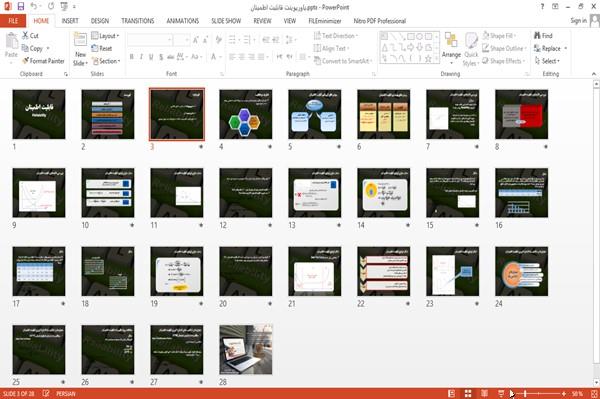
Task: Apply Italic formatting
Action: coord(141,57)
